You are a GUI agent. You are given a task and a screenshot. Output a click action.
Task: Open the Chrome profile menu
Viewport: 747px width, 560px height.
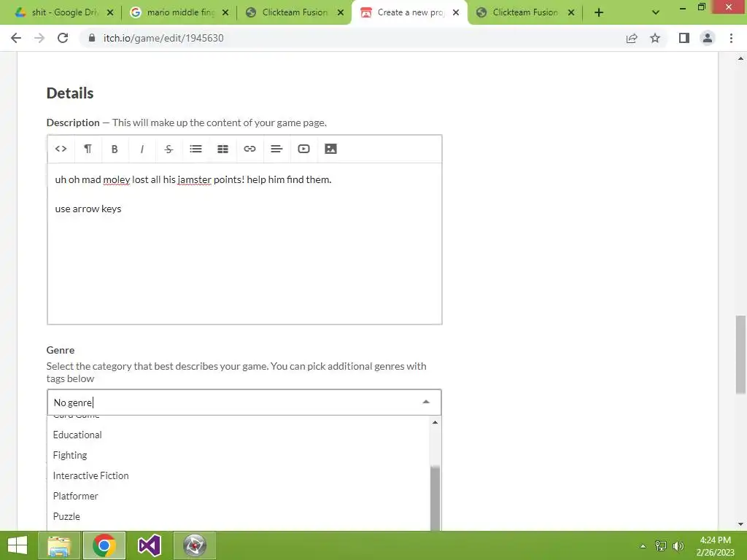click(708, 38)
